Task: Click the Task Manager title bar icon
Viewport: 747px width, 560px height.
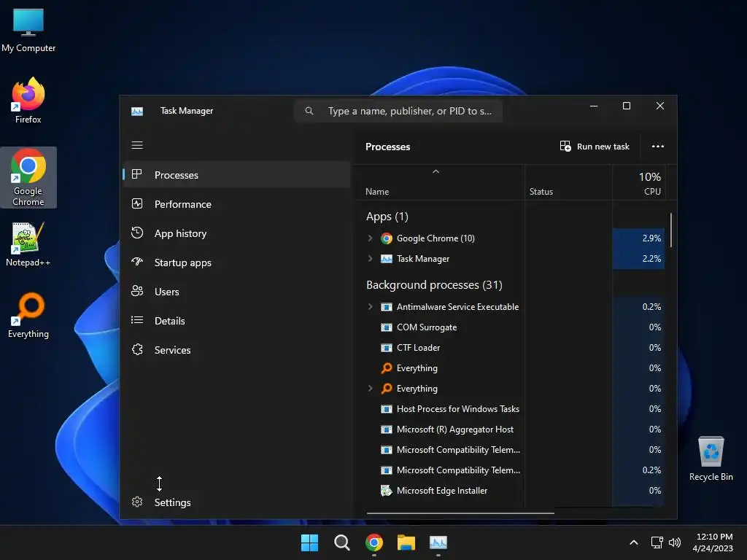Action: click(136, 112)
